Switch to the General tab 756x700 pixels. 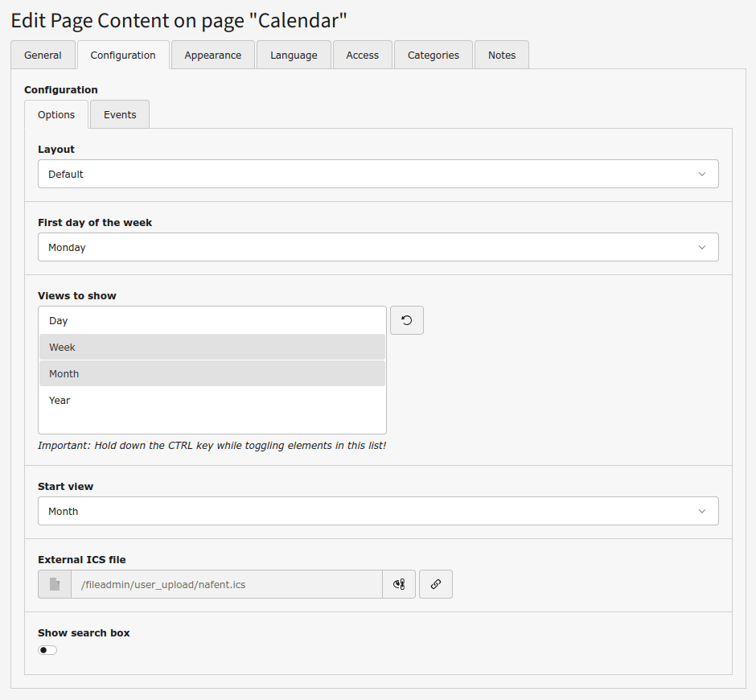click(x=43, y=56)
